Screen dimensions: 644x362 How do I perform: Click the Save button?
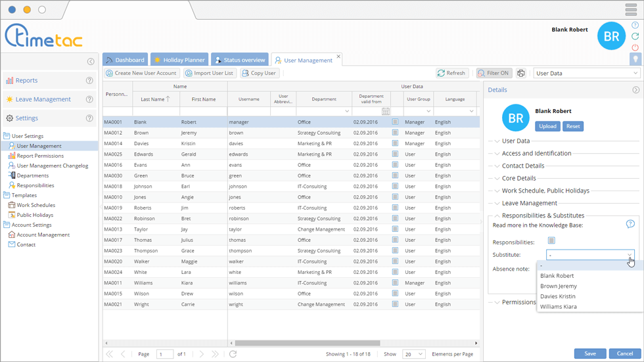coord(589,353)
